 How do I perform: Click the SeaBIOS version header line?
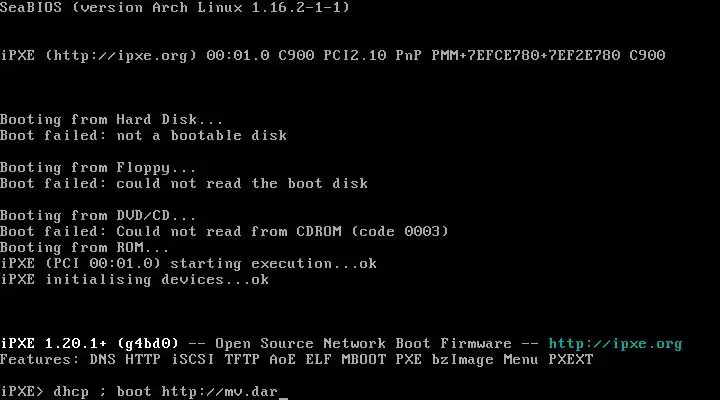175,7
